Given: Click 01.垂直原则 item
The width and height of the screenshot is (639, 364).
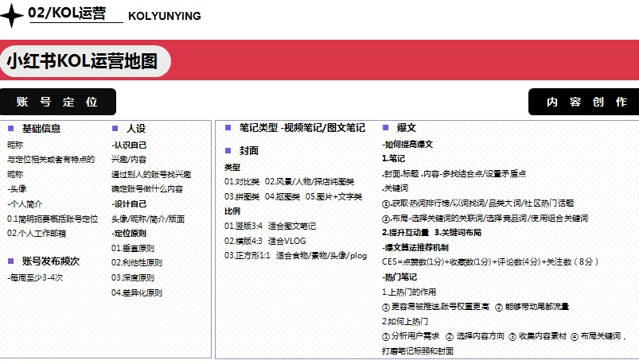Looking at the screenshot, I should coord(133,249).
